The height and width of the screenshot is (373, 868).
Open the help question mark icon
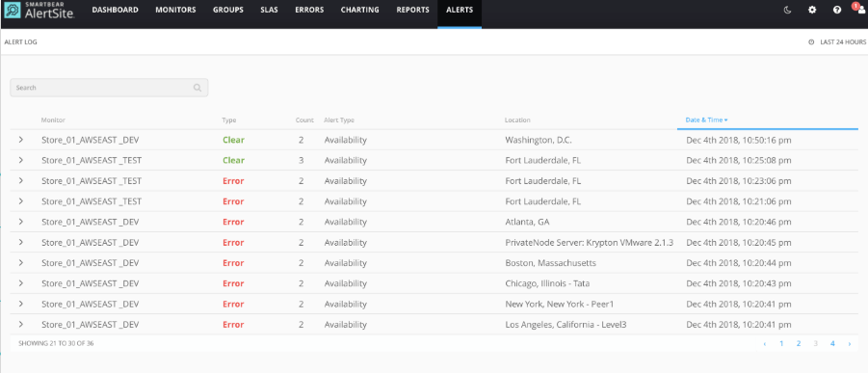(837, 10)
